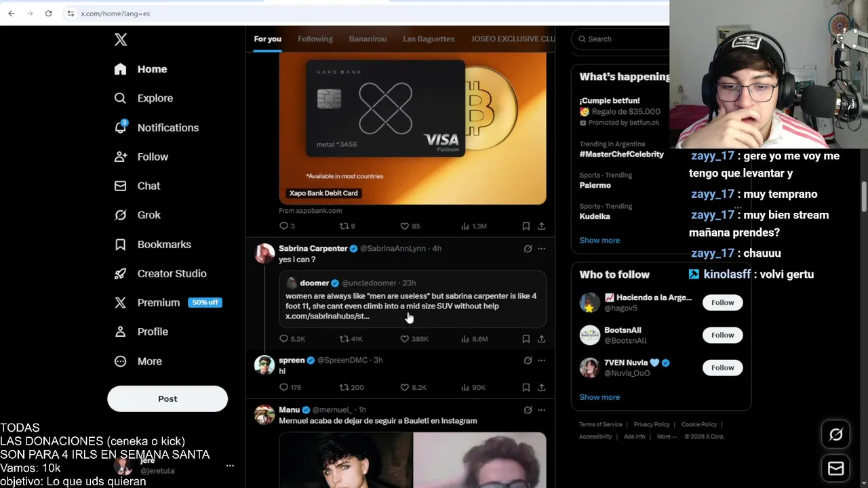Open more options on Manu post
Image resolution: width=868 pixels, height=488 pixels.
pyautogui.click(x=541, y=409)
